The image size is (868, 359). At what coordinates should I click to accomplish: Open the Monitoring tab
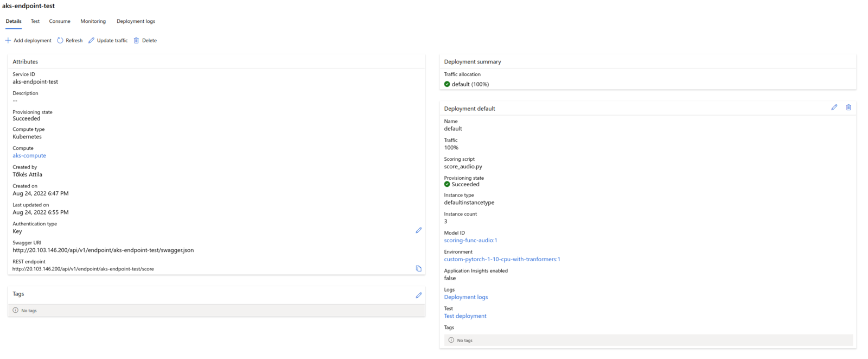pos(93,21)
